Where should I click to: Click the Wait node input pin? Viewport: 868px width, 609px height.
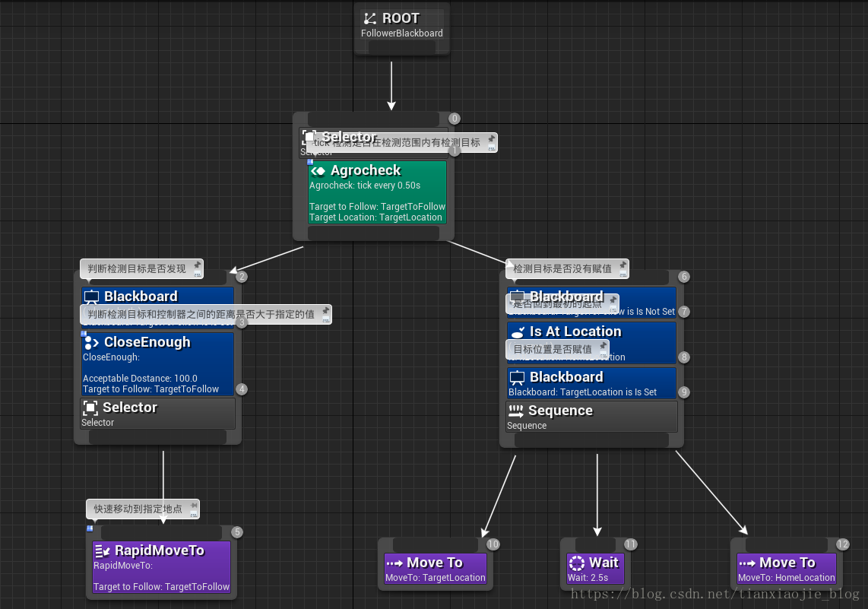596,544
